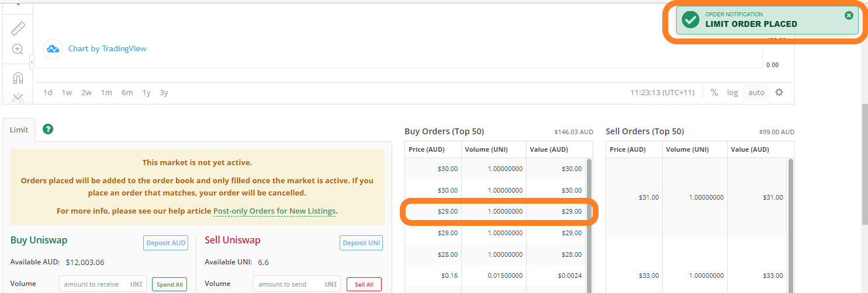The width and height of the screenshot is (868, 293).
Task: Click the Spend All button
Action: pyautogui.click(x=170, y=284)
